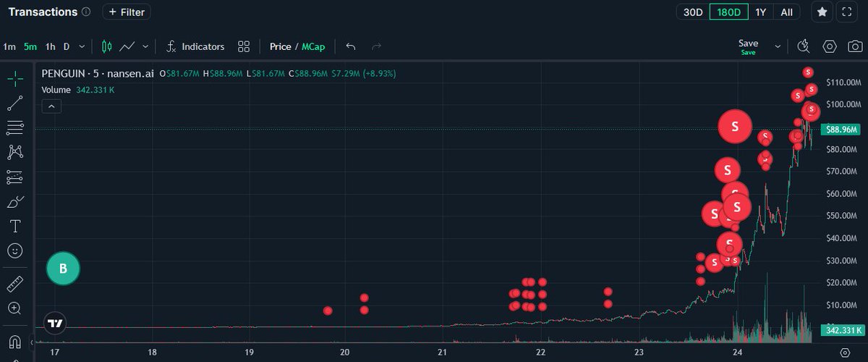This screenshot has height=362, width=868.
Task: Switch interval to D
Action: (67, 46)
